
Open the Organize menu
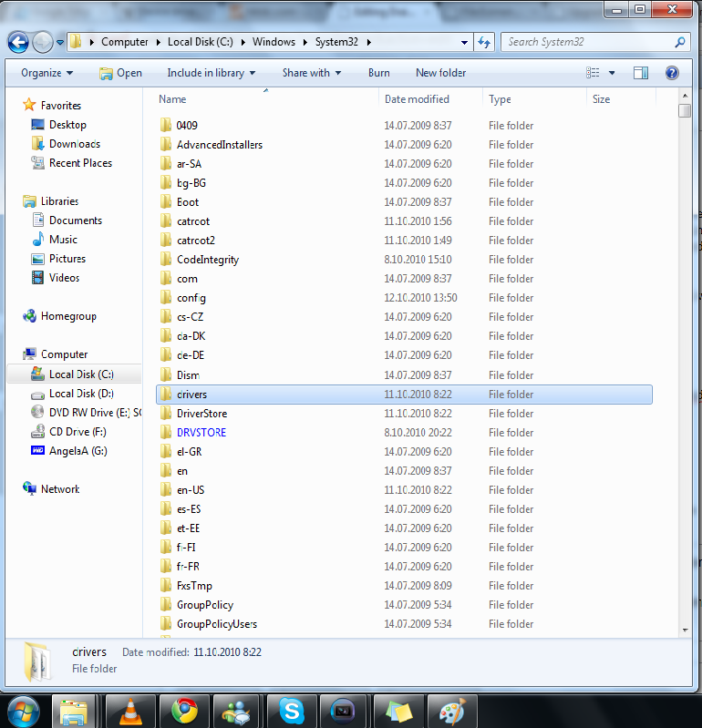46,73
